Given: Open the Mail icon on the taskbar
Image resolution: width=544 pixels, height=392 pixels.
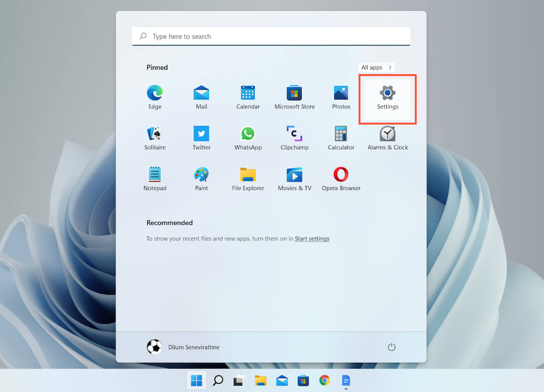Looking at the screenshot, I should pyautogui.click(x=282, y=380).
